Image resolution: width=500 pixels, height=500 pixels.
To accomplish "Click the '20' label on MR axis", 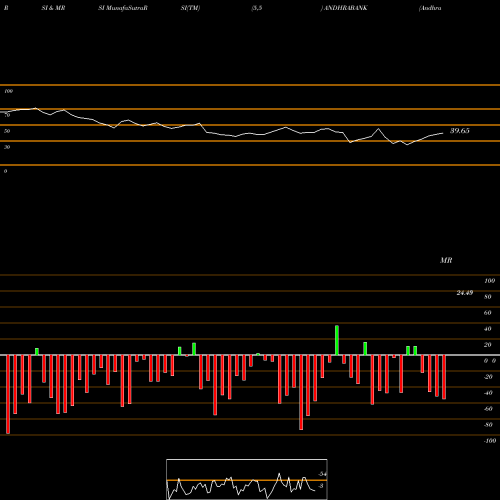I will (x=488, y=345).
